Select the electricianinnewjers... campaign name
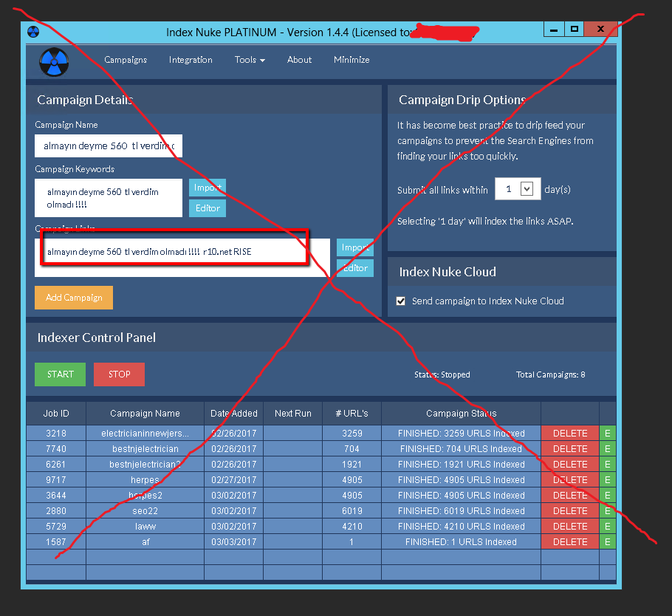The image size is (672, 616). 145,433
